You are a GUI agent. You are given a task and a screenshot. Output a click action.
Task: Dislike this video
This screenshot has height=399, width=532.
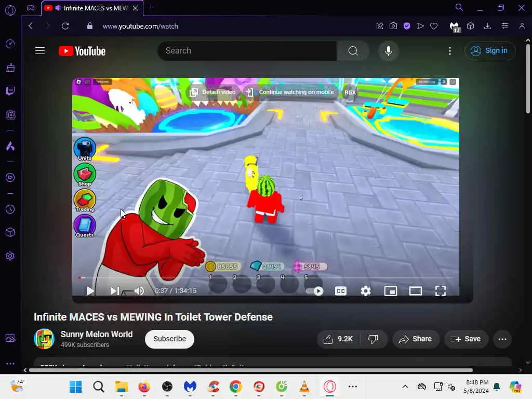click(373, 339)
